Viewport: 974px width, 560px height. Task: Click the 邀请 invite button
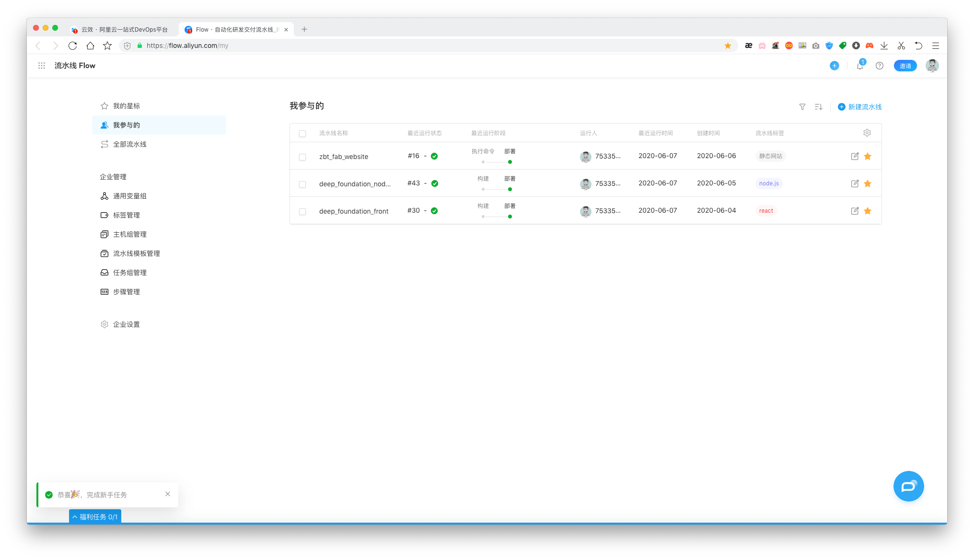pyautogui.click(x=904, y=66)
